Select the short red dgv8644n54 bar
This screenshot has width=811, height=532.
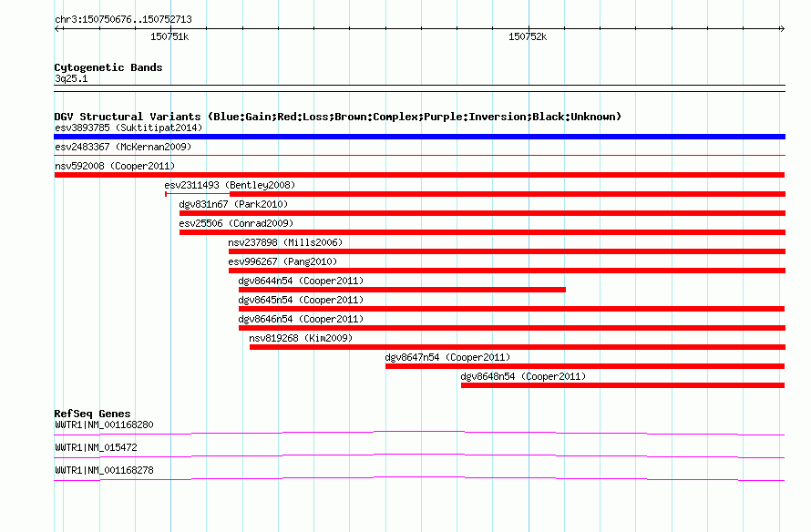402,290
